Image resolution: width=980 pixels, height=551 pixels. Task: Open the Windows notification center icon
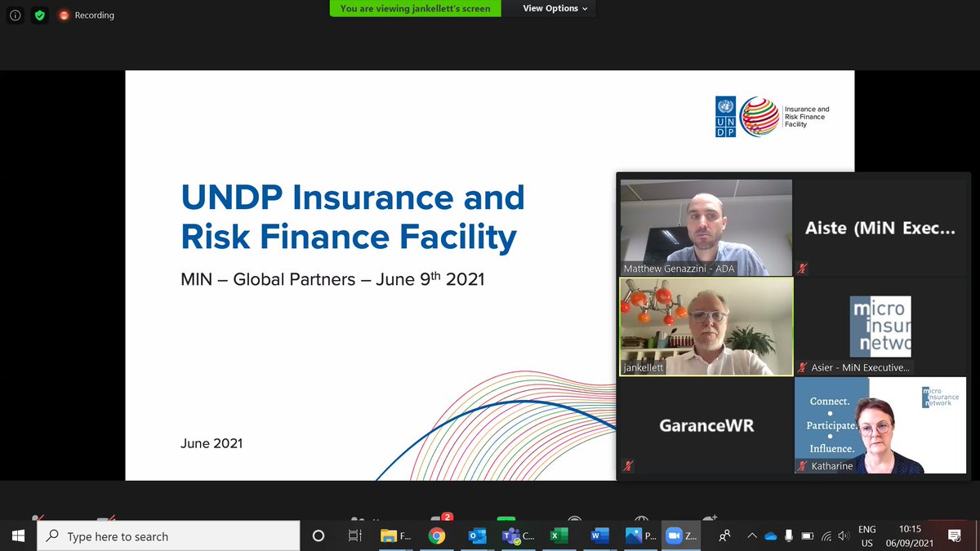(x=954, y=535)
